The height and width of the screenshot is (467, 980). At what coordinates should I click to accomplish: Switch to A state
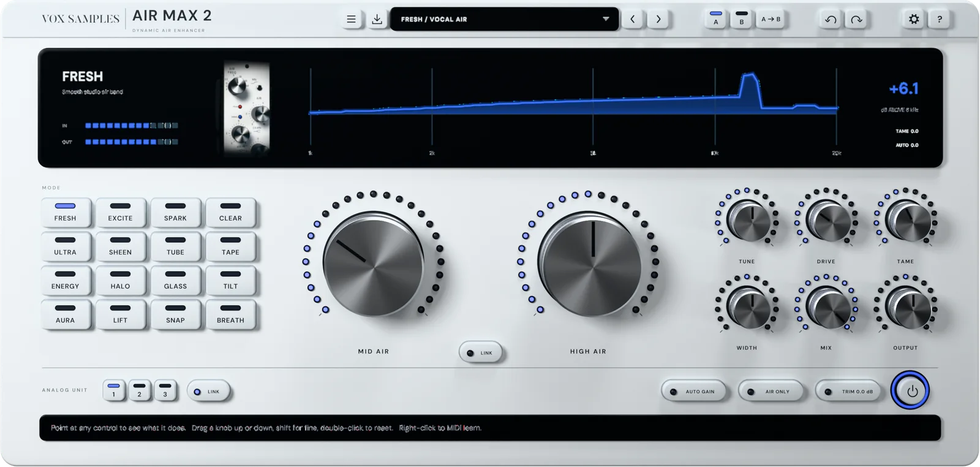point(715,19)
